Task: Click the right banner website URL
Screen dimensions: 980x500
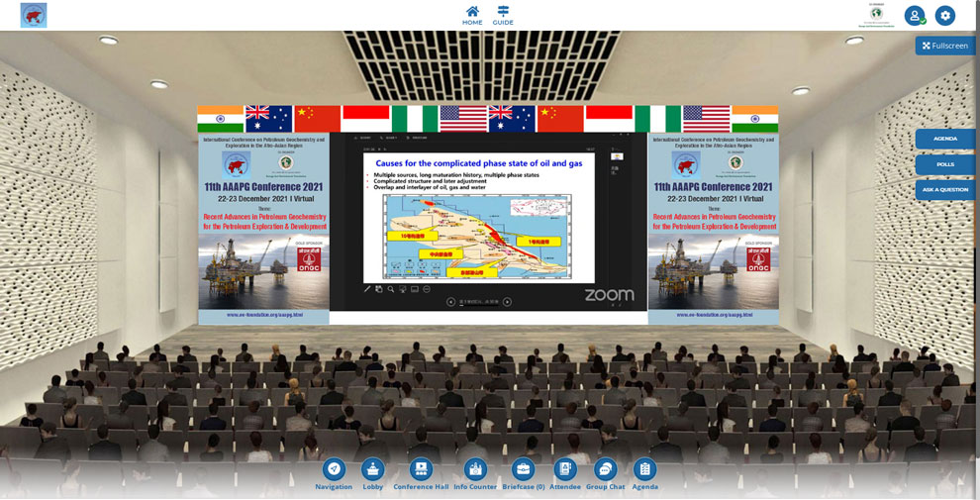Action: tap(714, 315)
